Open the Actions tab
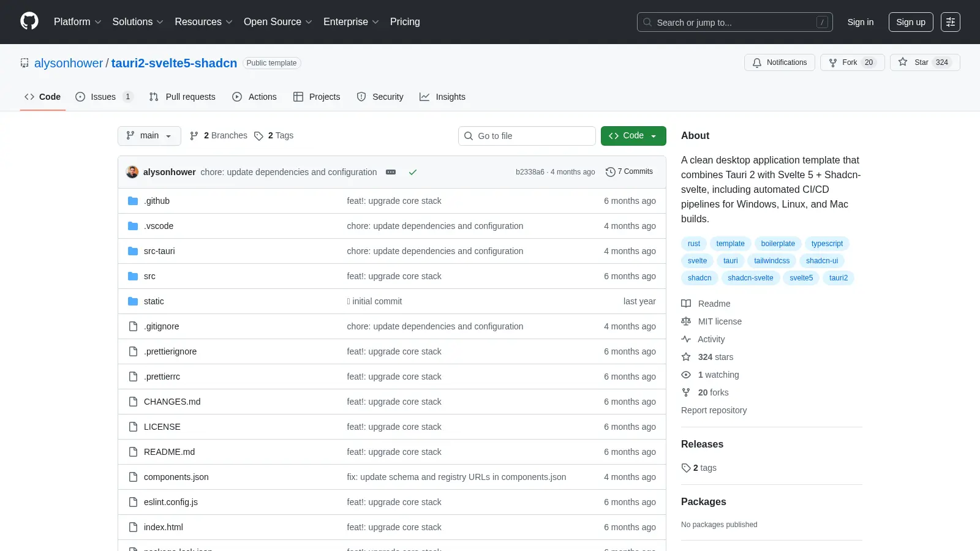The width and height of the screenshot is (980, 551). [x=254, y=97]
